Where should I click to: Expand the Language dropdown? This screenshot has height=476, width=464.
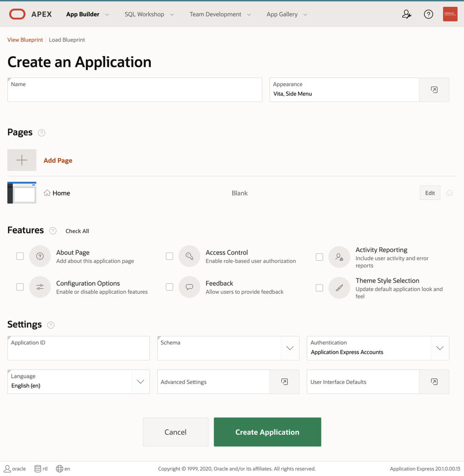pyautogui.click(x=140, y=382)
